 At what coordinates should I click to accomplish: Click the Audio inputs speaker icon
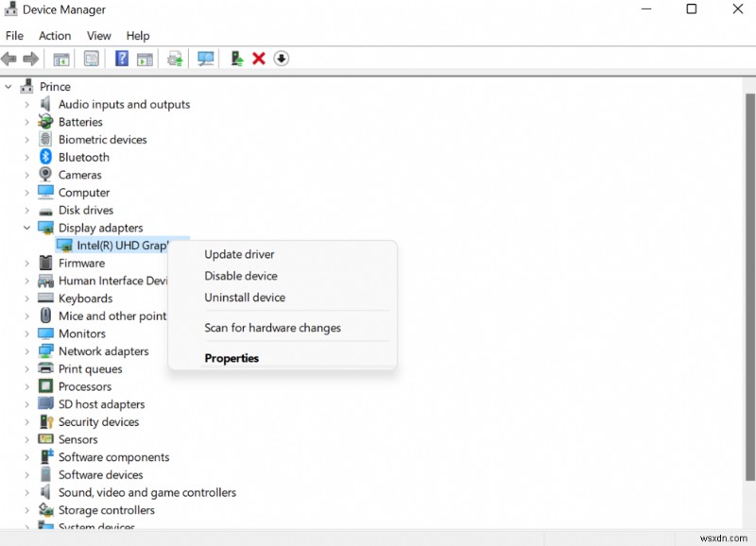coord(45,104)
